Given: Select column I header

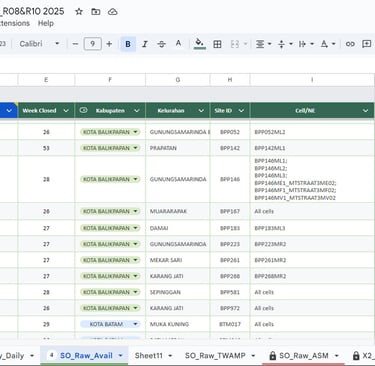Looking at the screenshot, I should point(312,80).
